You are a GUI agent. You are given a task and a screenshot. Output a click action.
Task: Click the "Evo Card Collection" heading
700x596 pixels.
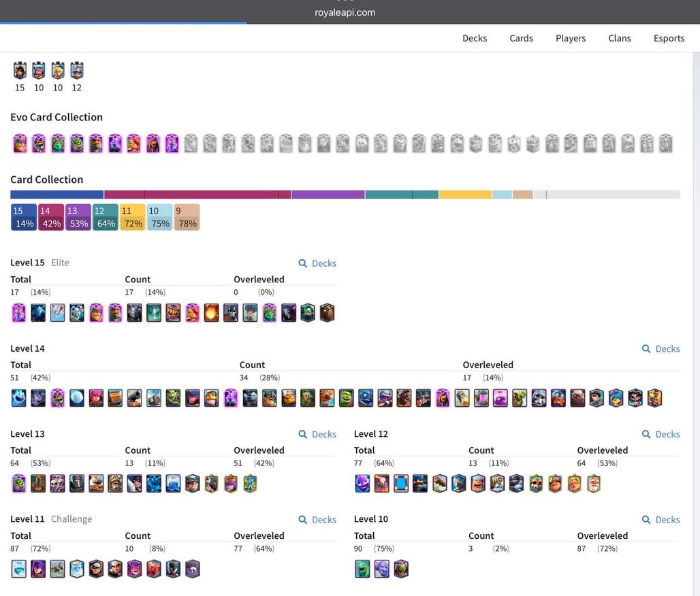pos(57,117)
